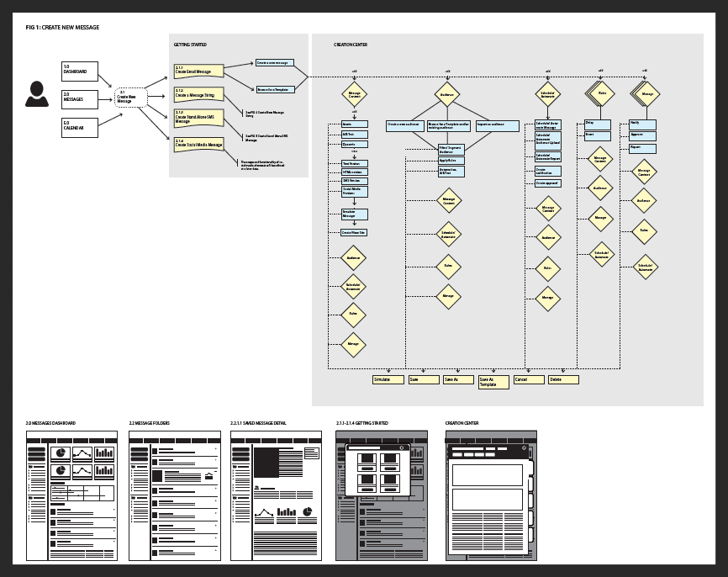This screenshot has width=728, height=577.
Task: Select the 5.0 Calendar box
Action: (x=80, y=128)
